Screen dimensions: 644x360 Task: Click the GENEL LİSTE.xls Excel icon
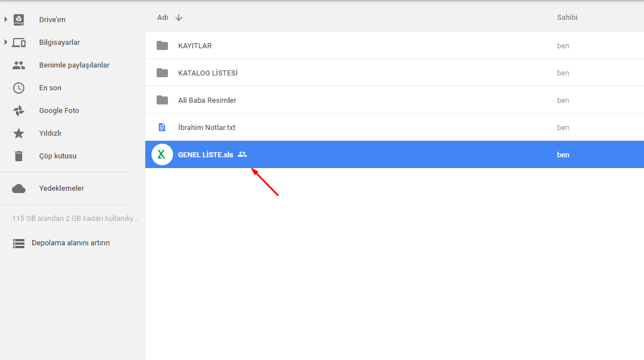[162, 154]
